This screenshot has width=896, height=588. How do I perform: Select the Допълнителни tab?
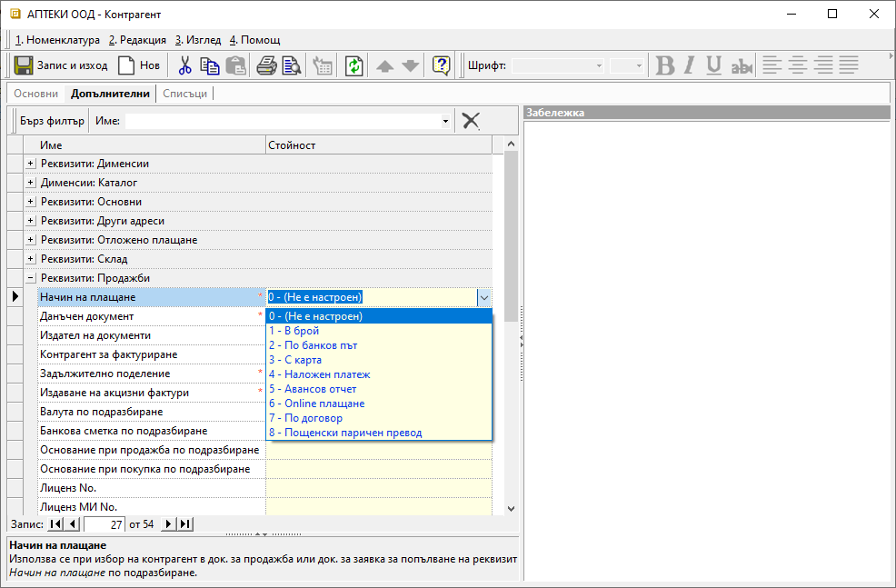click(110, 94)
